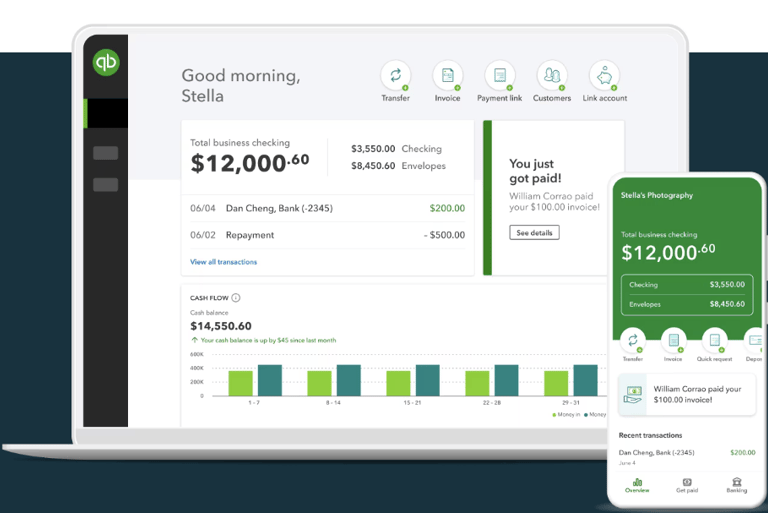768x513 pixels.
Task: Tap Recent transactions heading on phone
Action: (650, 435)
